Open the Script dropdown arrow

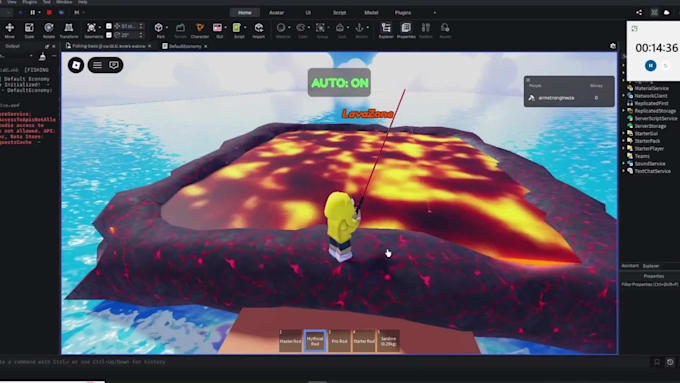[x=245, y=28]
